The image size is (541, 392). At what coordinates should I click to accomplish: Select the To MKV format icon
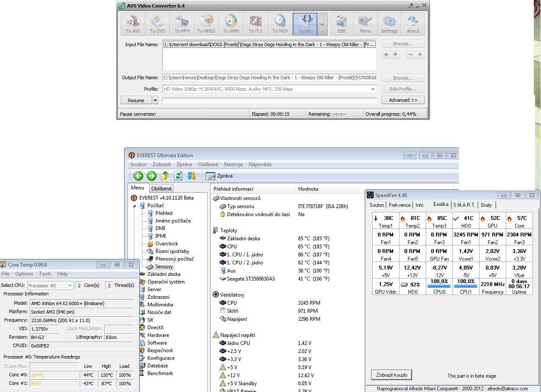click(x=305, y=24)
